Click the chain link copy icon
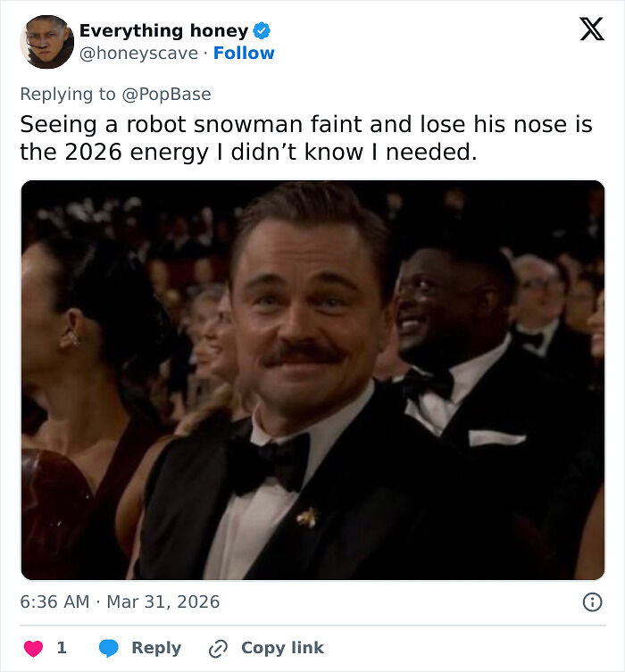625x672 pixels. pyautogui.click(x=218, y=649)
